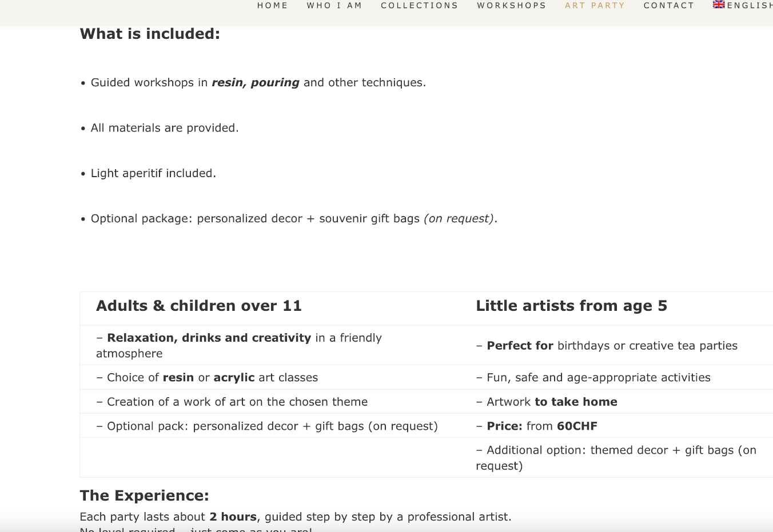Click "The Experience:" heading
This screenshot has height=532, width=773.
[x=144, y=495]
